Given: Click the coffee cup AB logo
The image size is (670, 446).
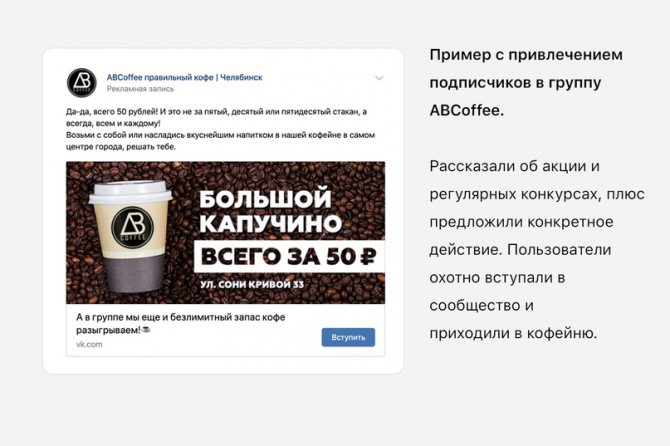Looking at the screenshot, I should [x=132, y=227].
